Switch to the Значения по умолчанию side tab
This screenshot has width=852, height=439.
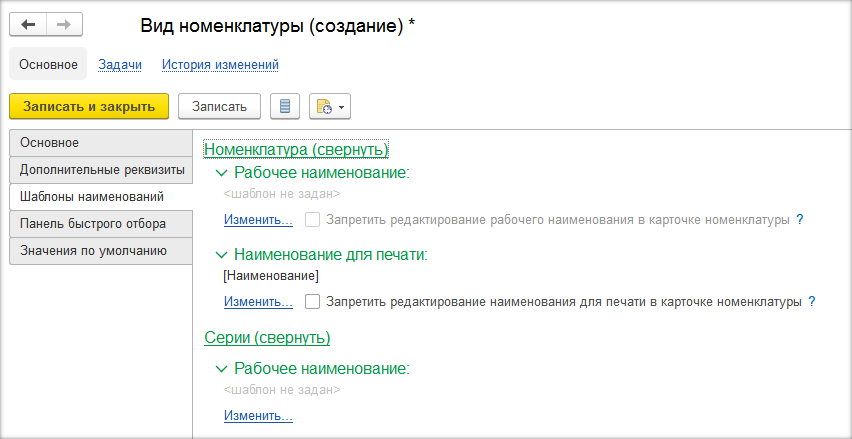pos(93,250)
